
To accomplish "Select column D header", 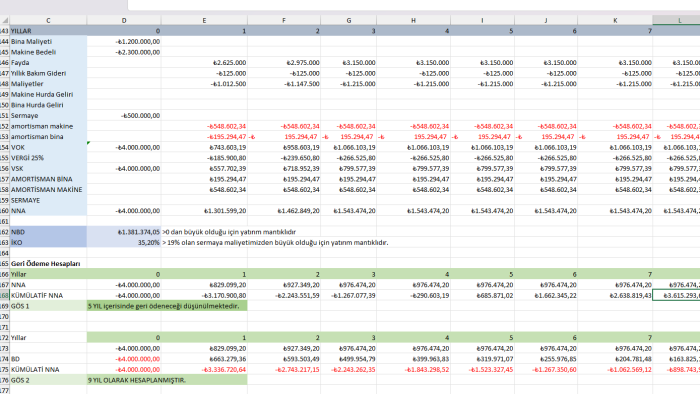I will tap(124, 21).
